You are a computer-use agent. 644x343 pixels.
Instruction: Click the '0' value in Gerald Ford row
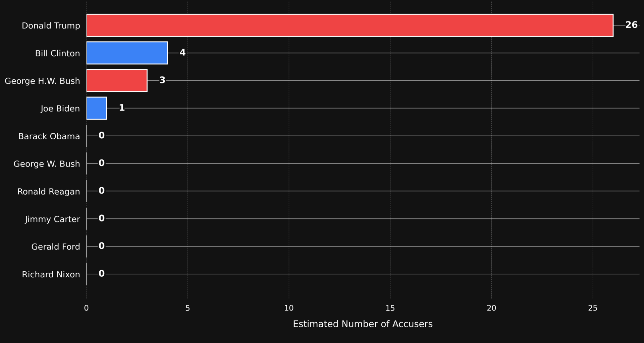pyautogui.click(x=102, y=246)
